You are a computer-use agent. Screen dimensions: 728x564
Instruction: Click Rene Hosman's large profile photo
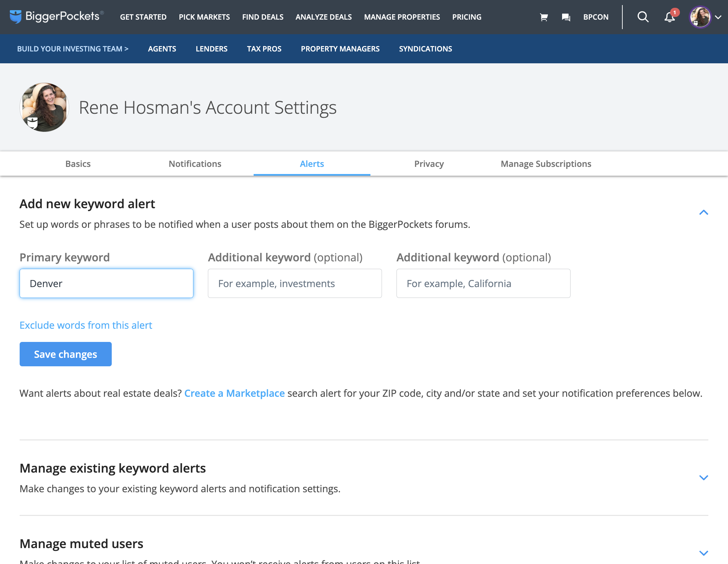coord(44,107)
